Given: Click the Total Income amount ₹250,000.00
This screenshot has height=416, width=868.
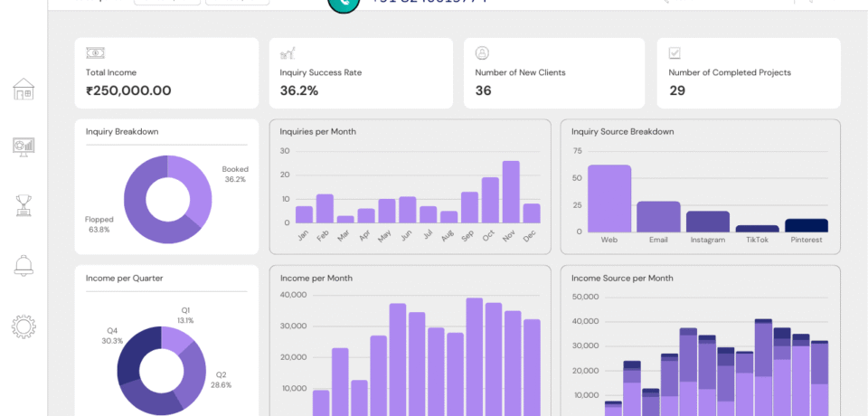Looking at the screenshot, I should click(128, 90).
